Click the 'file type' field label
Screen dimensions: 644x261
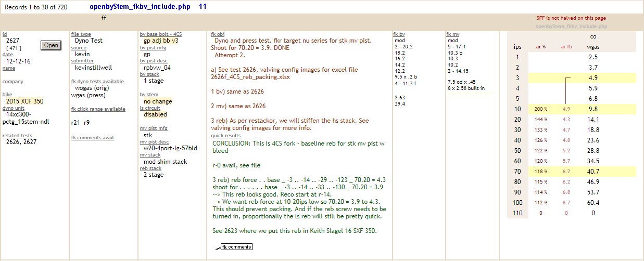[x=81, y=34]
